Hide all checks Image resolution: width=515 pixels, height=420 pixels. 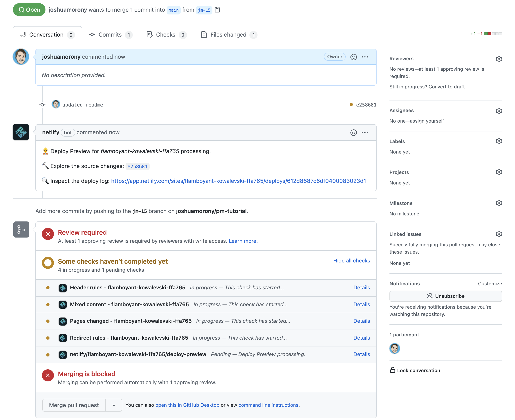coord(352,261)
